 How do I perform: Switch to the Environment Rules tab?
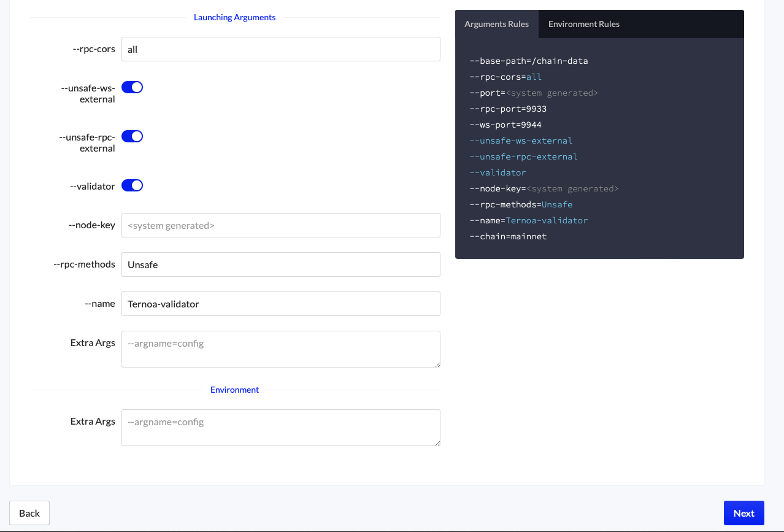click(x=583, y=24)
